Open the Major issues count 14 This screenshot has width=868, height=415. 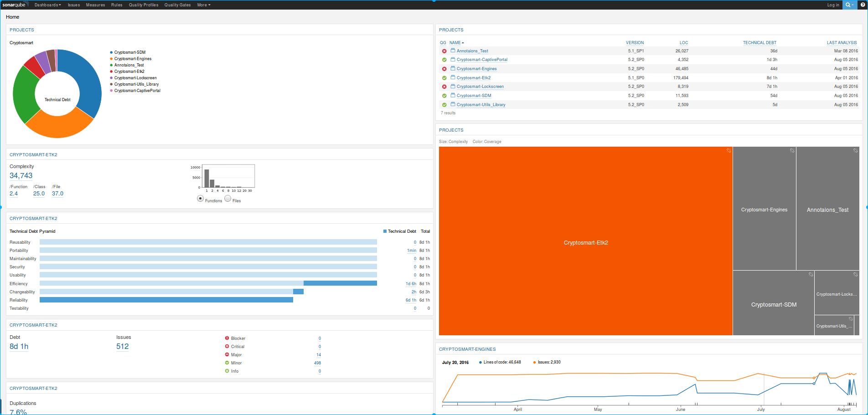click(x=319, y=355)
